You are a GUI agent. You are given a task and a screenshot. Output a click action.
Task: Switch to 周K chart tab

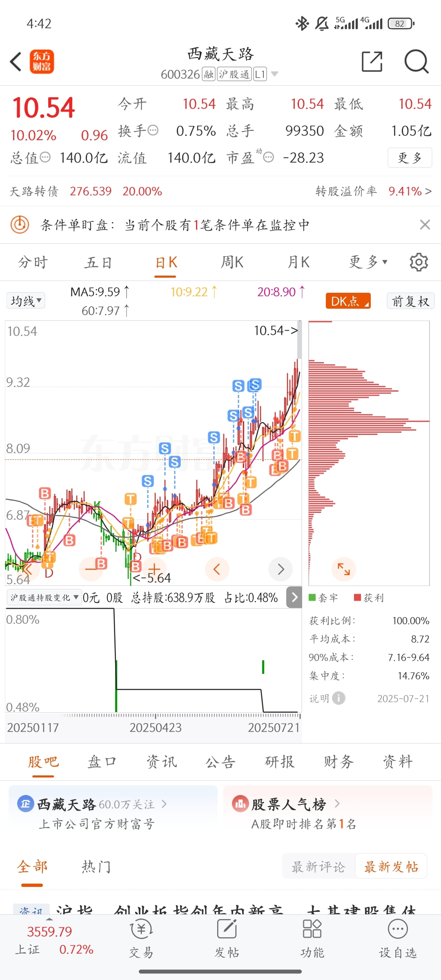click(x=232, y=262)
